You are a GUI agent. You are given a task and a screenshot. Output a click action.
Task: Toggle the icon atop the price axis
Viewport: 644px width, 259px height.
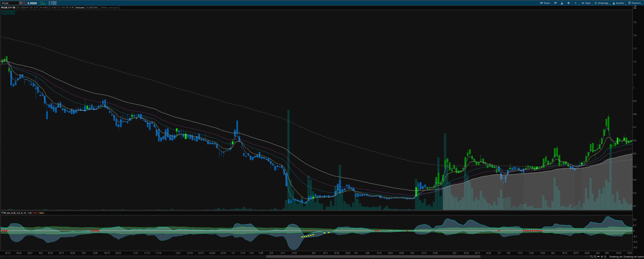pos(635,7)
